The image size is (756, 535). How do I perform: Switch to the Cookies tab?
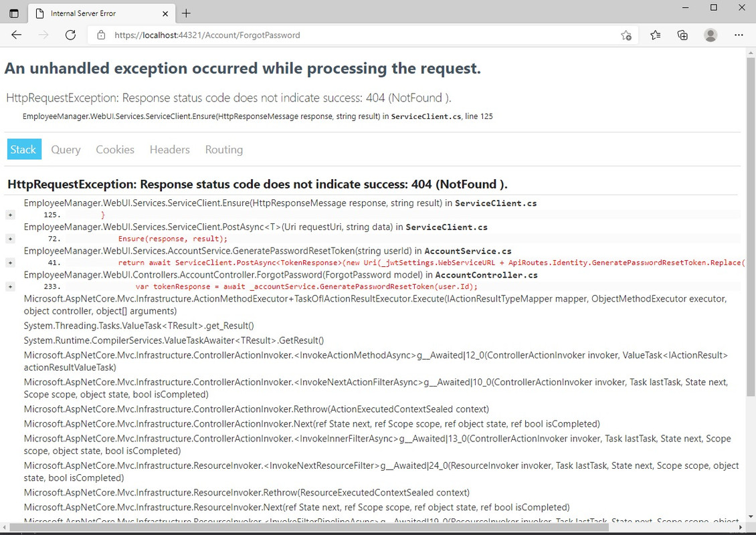[115, 149]
